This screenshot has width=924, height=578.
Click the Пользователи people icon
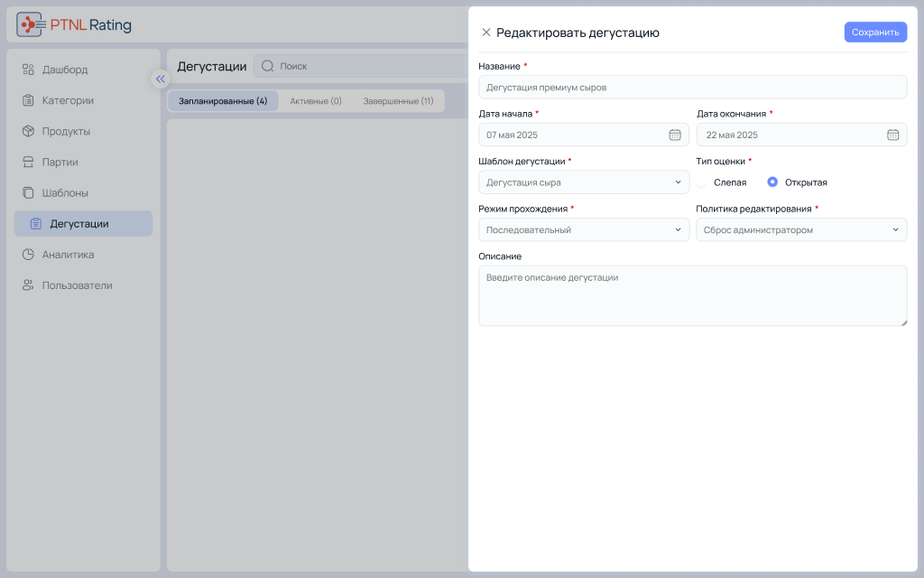click(28, 284)
